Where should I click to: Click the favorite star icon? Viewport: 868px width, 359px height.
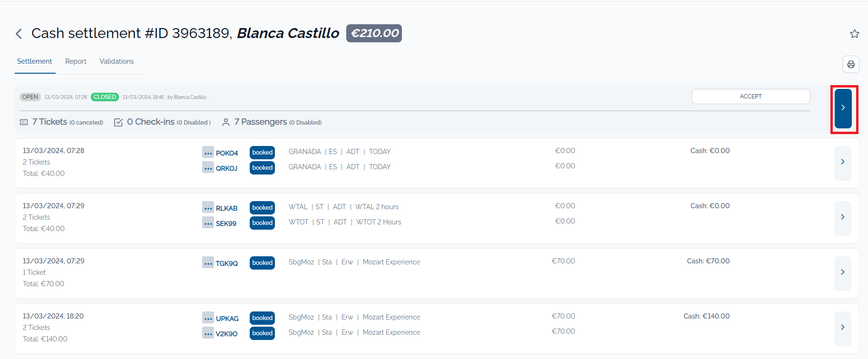pos(854,34)
